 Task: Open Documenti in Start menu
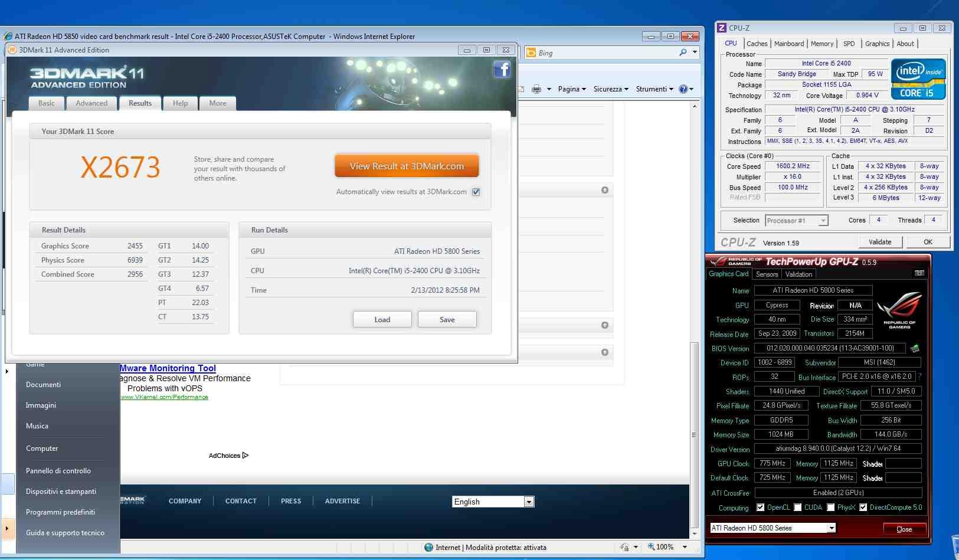click(x=43, y=385)
